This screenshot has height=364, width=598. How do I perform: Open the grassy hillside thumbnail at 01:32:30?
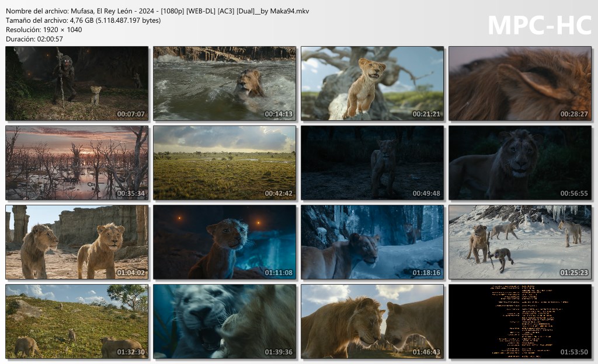pyautogui.click(x=77, y=321)
